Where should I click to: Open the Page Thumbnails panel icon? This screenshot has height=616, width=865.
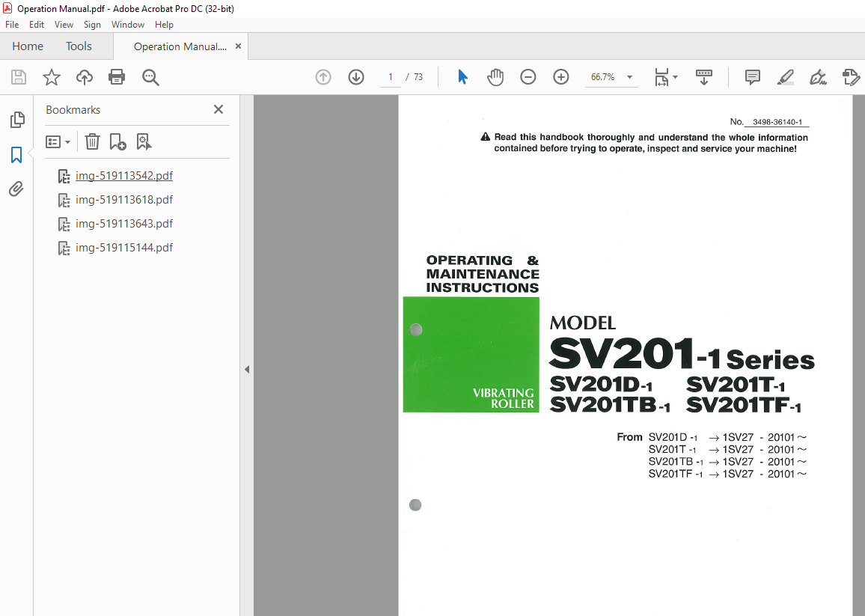pos(17,120)
